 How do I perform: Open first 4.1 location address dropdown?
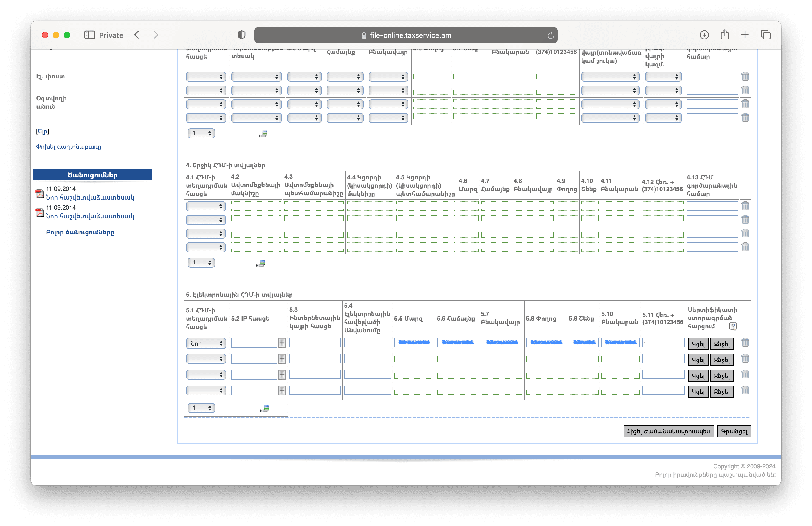point(206,206)
